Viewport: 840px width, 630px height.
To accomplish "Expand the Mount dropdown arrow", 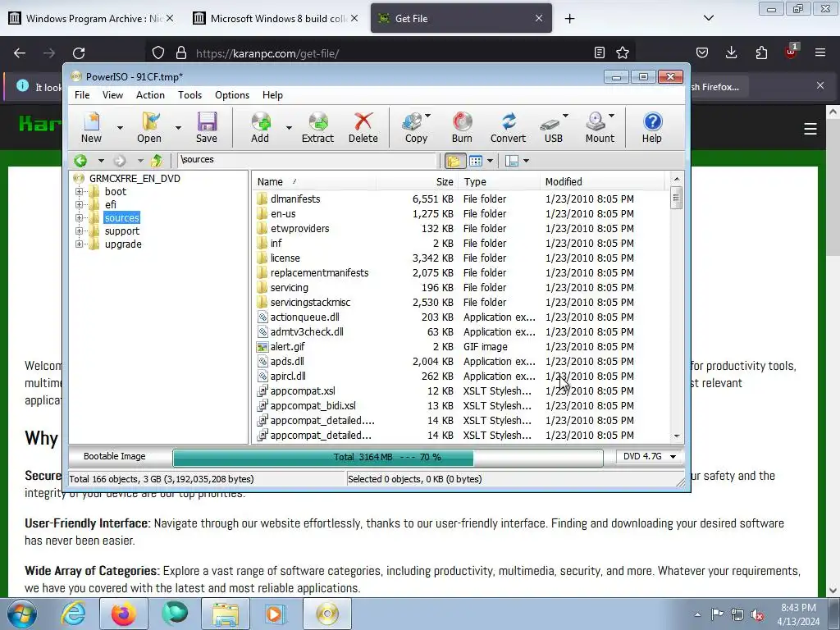I will point(612,115).
